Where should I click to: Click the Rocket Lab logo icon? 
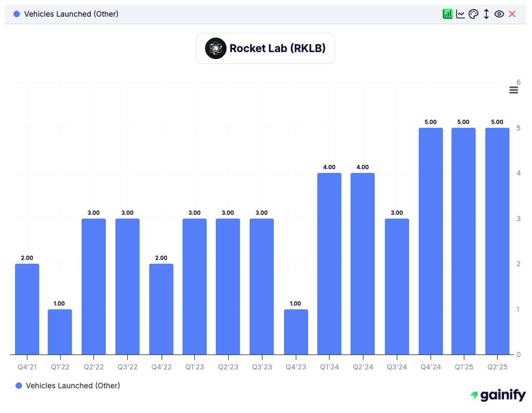216,48
